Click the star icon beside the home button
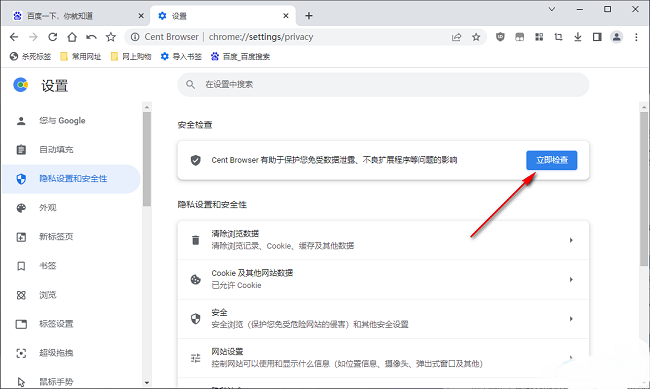The width and height of the screenshot is (650, 389). [x=111, y=37]
